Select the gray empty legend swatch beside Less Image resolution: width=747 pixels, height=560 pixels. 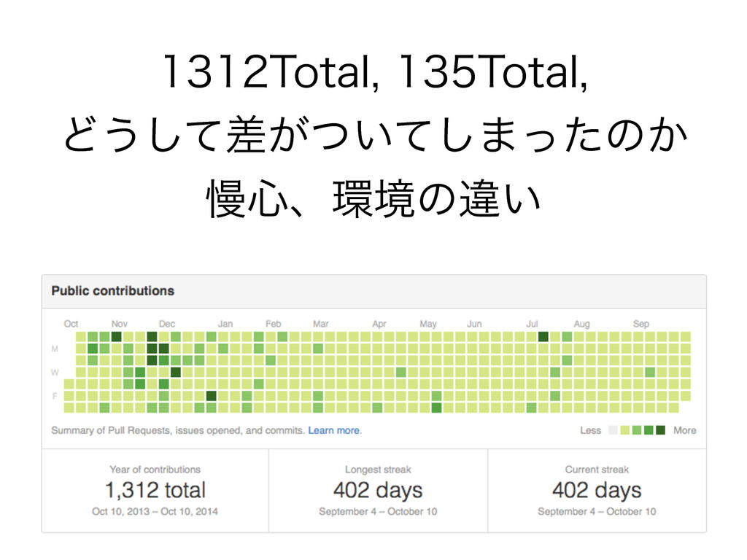point(613,430)
